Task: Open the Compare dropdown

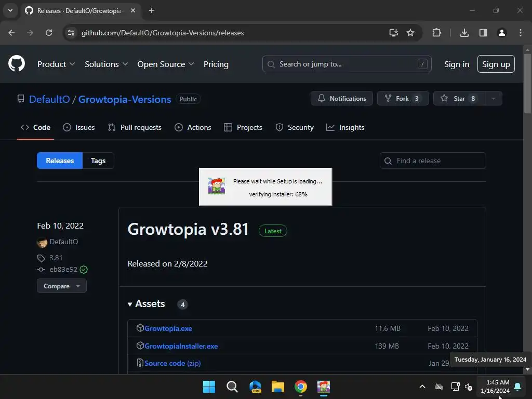Action: click(x=62, y=286)
